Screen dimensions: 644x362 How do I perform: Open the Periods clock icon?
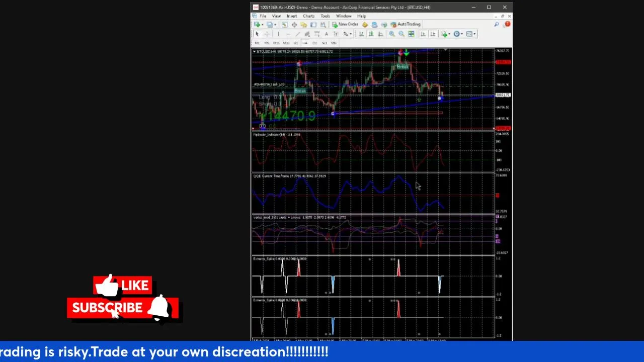click(x=456, y=34)
